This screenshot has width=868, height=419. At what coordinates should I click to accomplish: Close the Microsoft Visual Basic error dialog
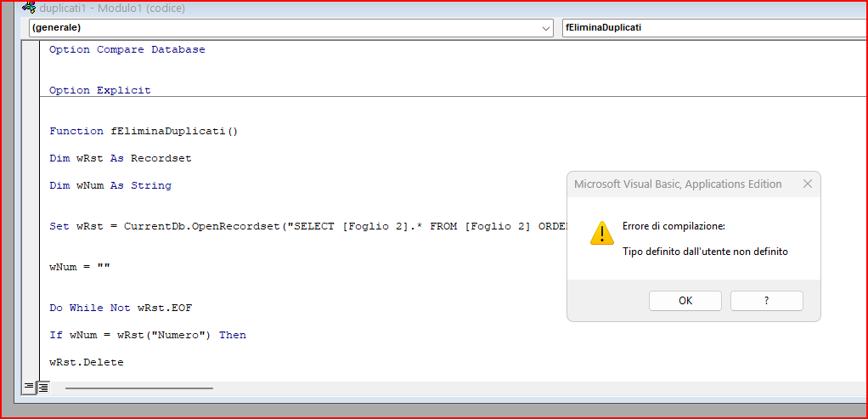(808, 184)
